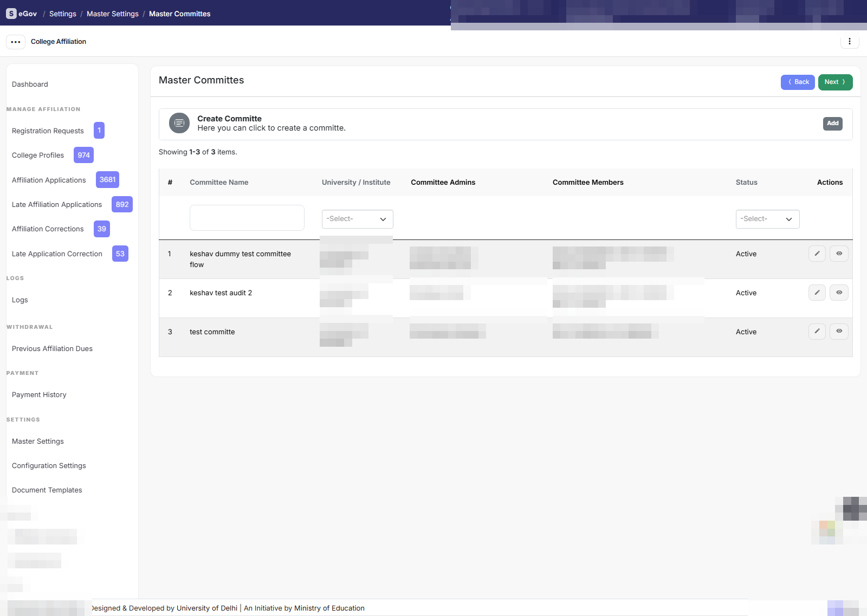Open the Status filter dropdown

[x=767, y=219]
